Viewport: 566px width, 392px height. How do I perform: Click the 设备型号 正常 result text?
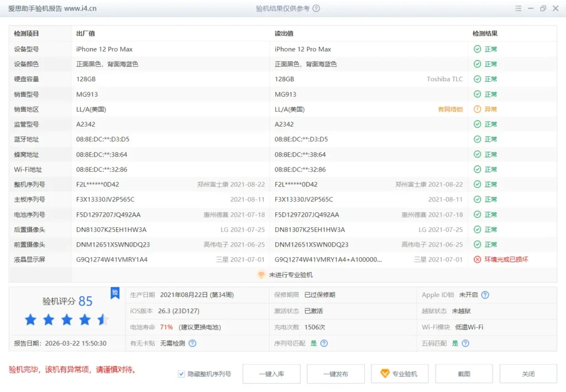point(491,49)
